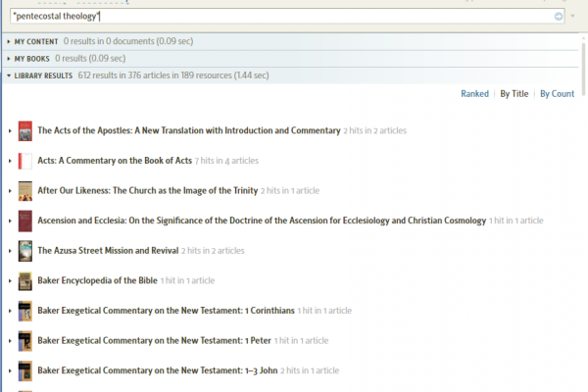Open Baker Exegetical Commentary: 1 Peter title

[154, 341]
